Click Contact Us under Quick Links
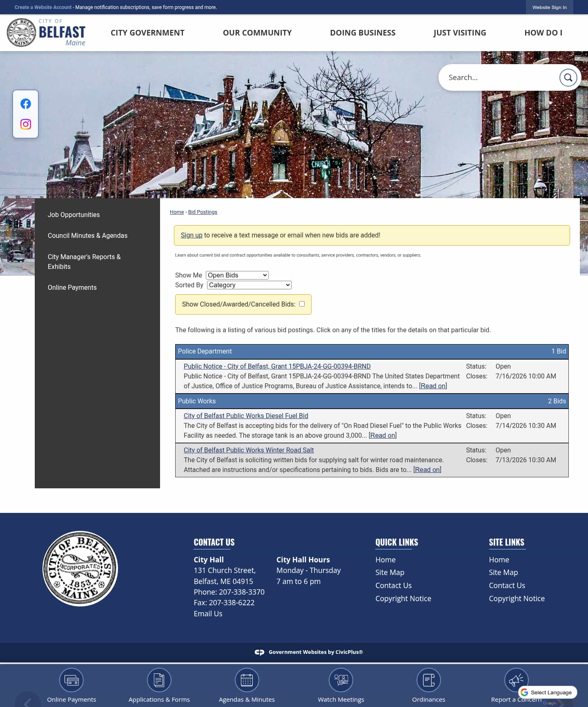Screen dimensions: 588x707 [x=393, y=585]
